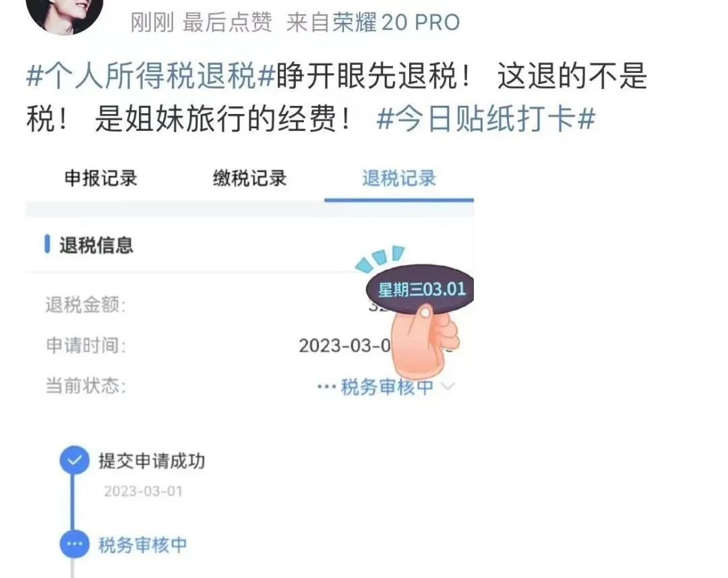Click the 2023-03-01 submission date text

point(144,491)
